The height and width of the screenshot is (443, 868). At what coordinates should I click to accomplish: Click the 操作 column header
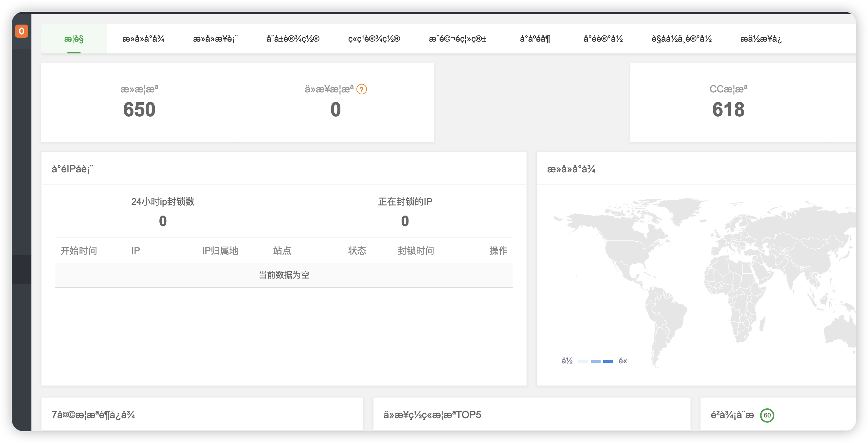(498, 251)
